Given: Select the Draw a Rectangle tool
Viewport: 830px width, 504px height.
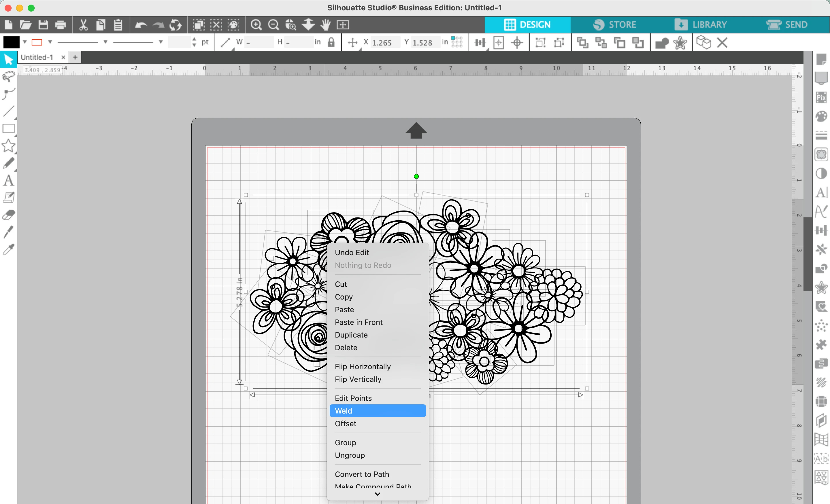Looking at the screenshot, I should (x=9, y=129).
